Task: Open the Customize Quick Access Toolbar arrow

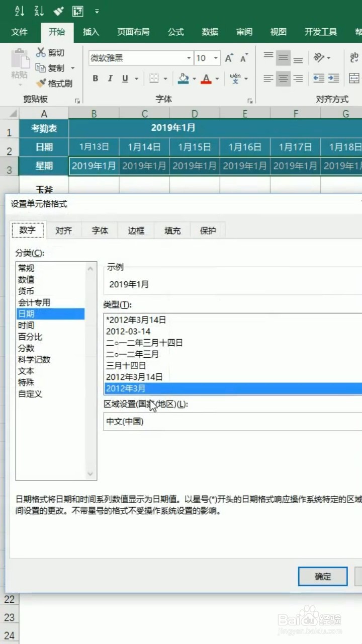Action: click(x=97, y=11)
